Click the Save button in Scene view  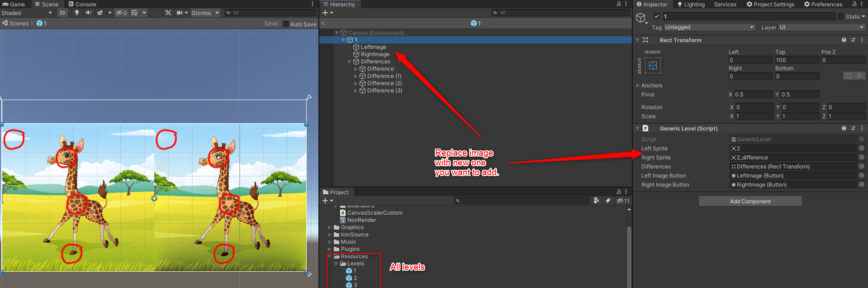click(x=271, y=24)
